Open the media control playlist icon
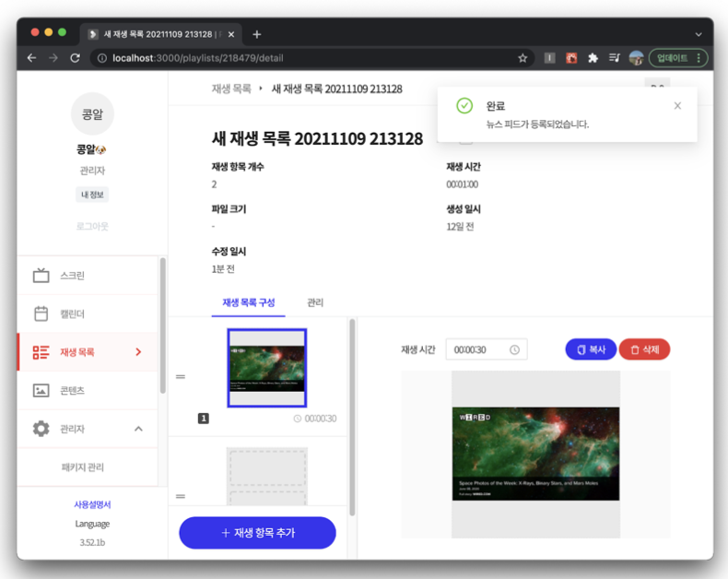 615,58
